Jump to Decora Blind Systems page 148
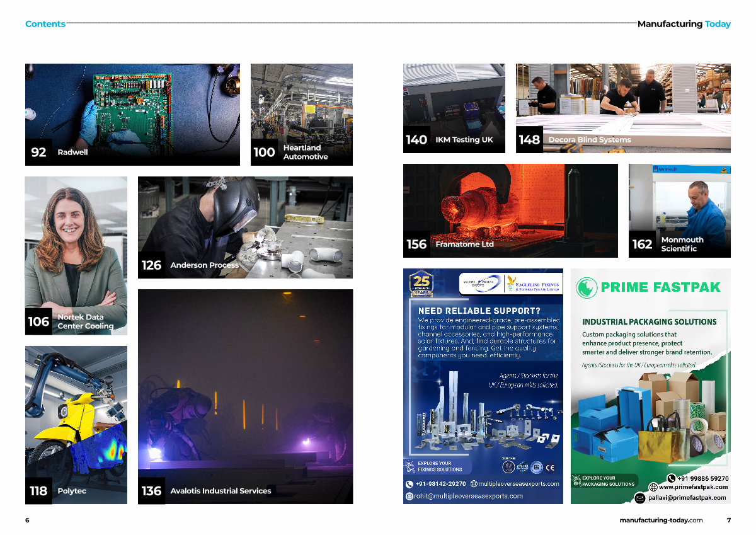 coord(623,108)
